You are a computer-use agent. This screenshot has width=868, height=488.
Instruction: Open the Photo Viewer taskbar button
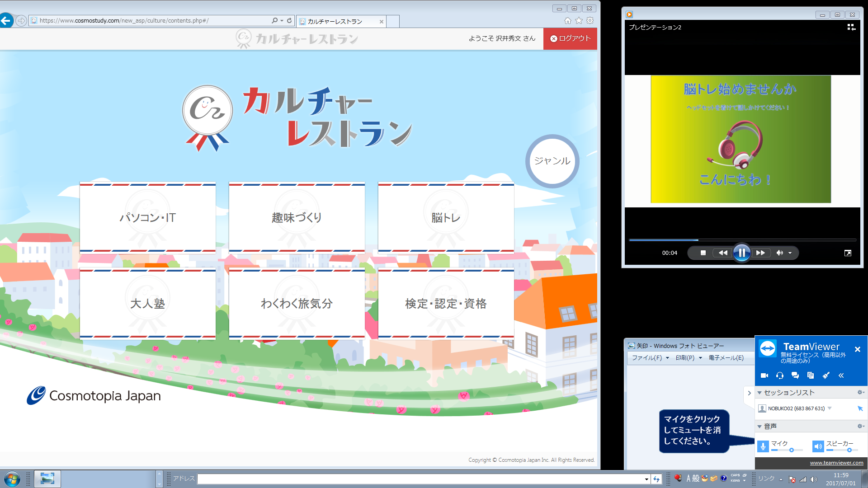(x=47, y=479)
